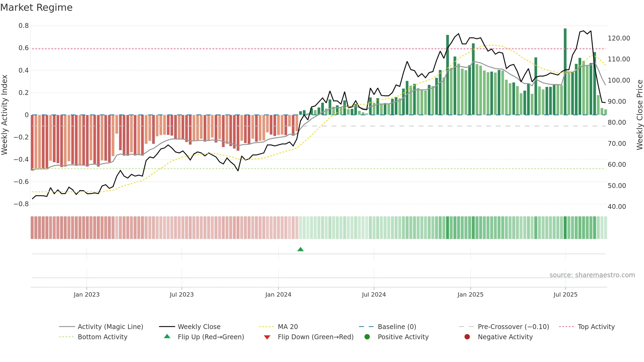Click the green Flip Up triangle marker on timeline
The width and height of the screenshot is (644, 362).
(301, 249)
